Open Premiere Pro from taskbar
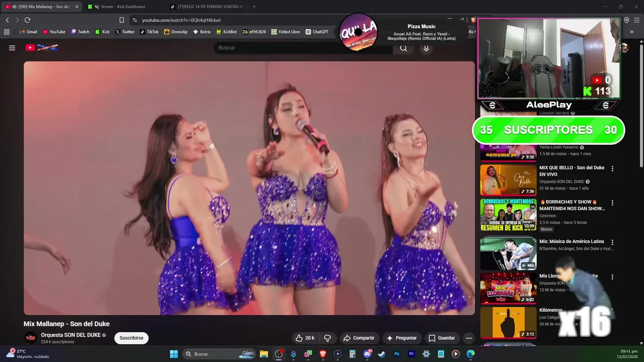The width and height of the screenshot is (644, 362). pyautogui.click(x=411, y=354)
